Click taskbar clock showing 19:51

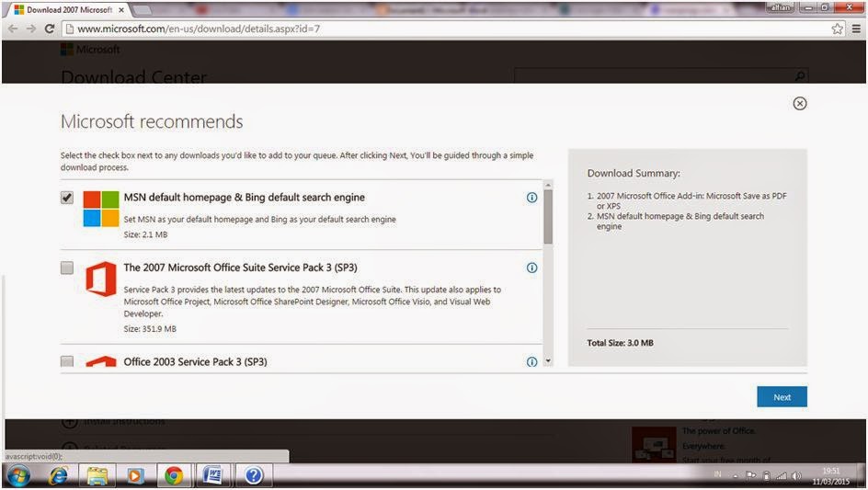[831, 476]
